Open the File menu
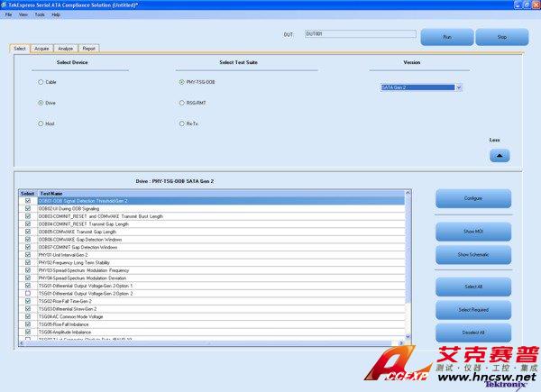The image size is (541, 392). (9, 15)
